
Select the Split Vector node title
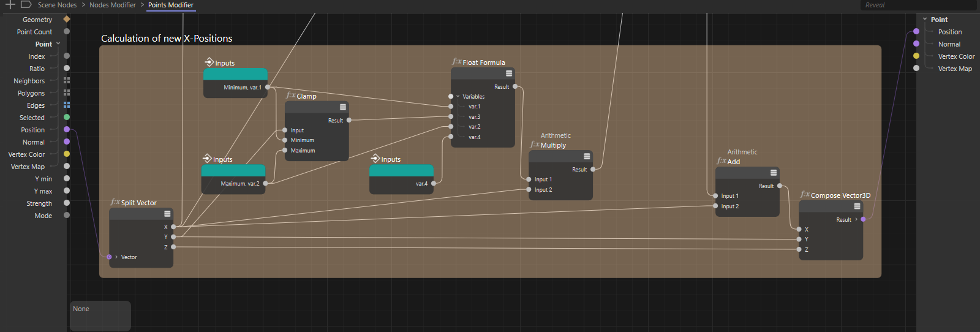(138, 203)
